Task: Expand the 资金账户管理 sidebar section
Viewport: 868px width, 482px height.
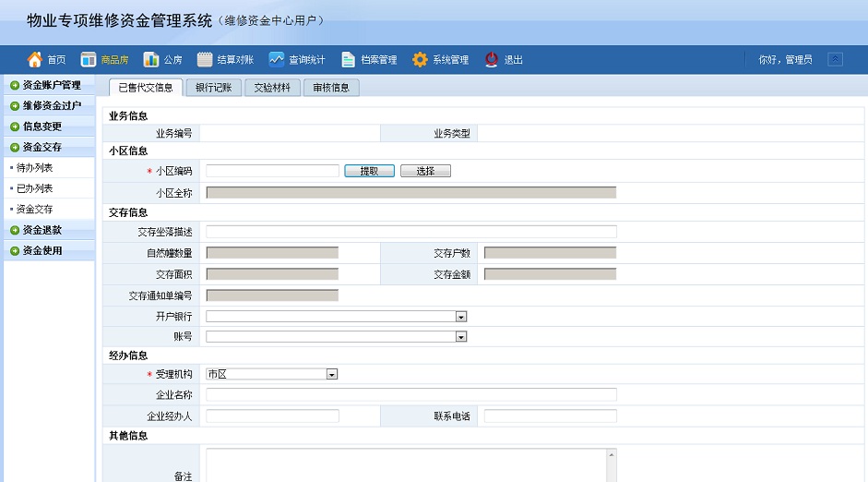Action: coord(15,85)
